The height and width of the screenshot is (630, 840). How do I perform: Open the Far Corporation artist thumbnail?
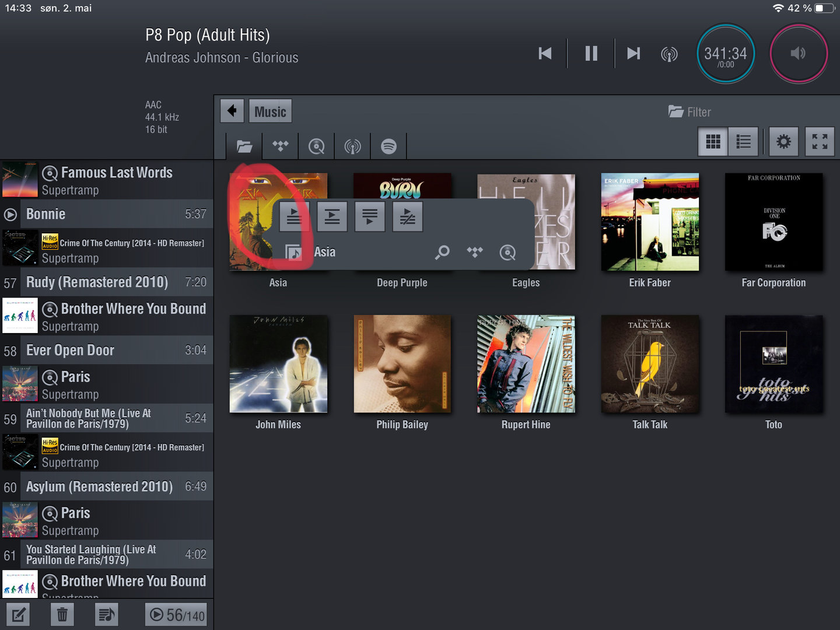point(774,222)
